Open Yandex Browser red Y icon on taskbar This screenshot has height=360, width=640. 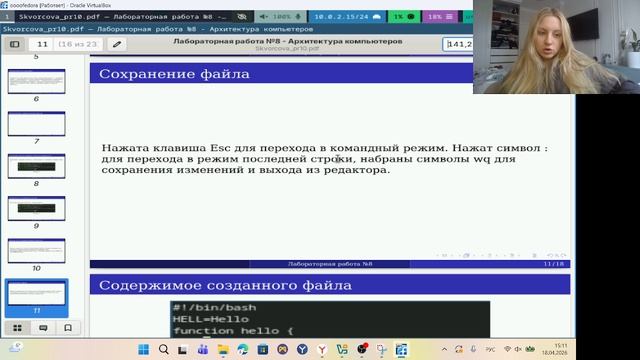[322, 349]
